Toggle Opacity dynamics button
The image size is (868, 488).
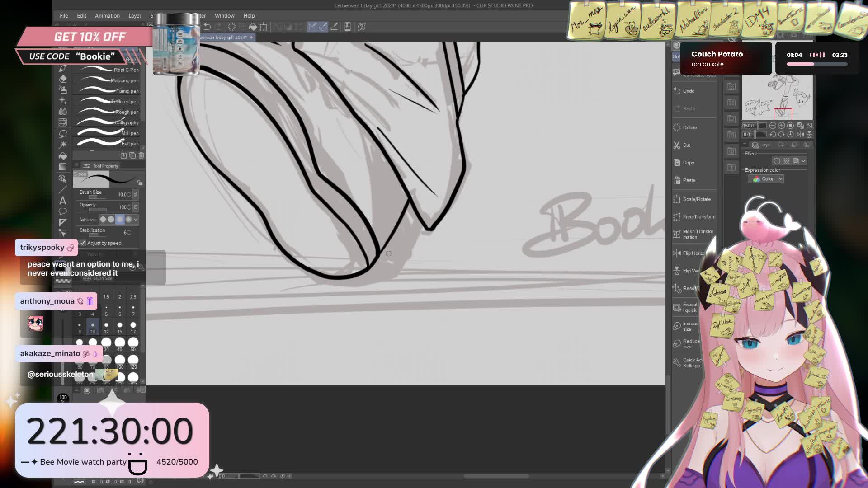point(136,206)
